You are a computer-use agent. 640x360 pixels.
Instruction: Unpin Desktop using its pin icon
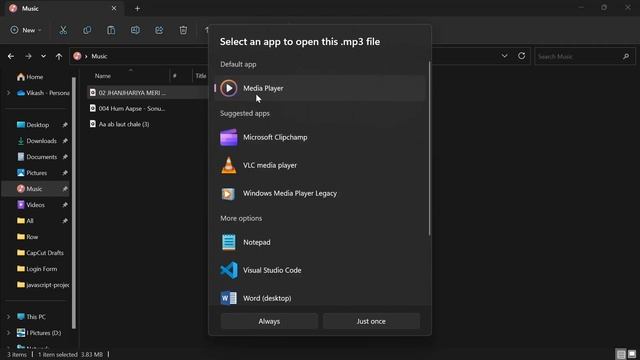pos(65,125)
